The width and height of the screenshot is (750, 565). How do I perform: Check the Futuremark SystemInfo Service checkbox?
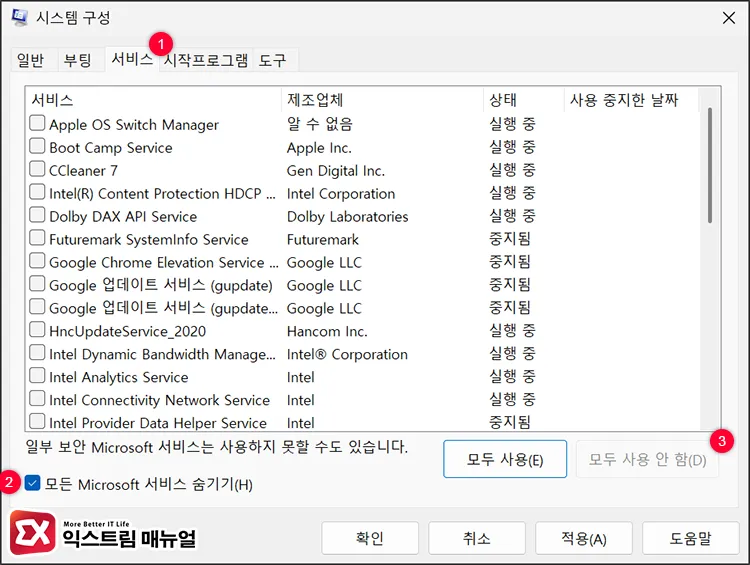point(37,238)
